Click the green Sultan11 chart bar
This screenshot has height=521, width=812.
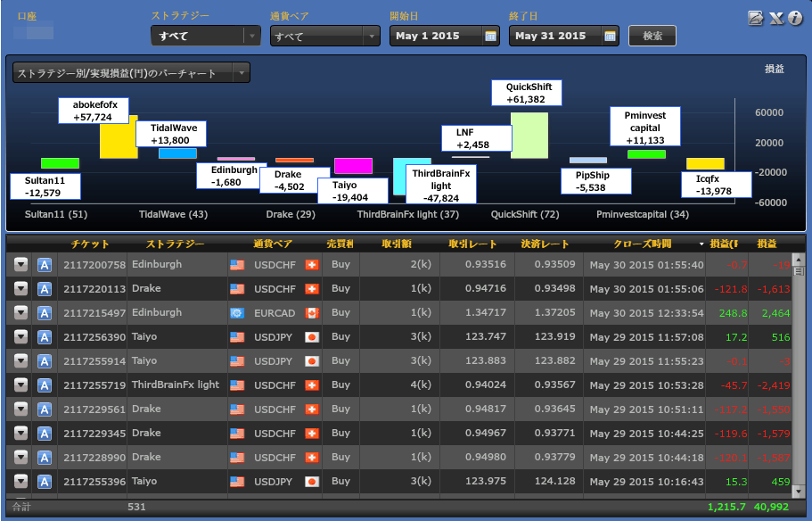[60, 163]
